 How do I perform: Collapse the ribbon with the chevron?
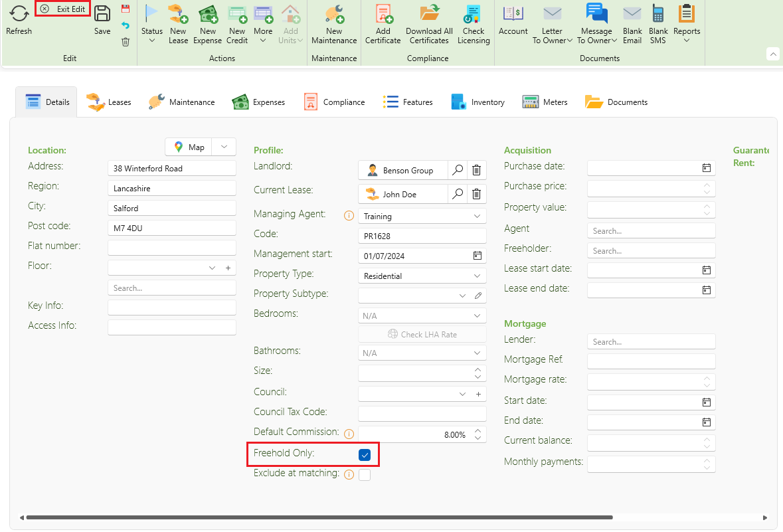click(772, 54)
